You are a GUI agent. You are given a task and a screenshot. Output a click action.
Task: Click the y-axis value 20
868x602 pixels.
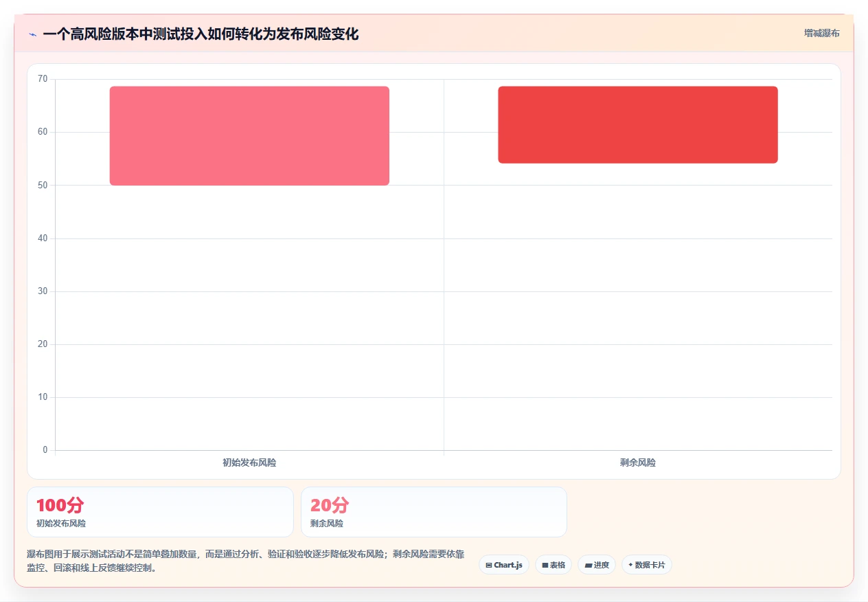[x=43, y=344]
